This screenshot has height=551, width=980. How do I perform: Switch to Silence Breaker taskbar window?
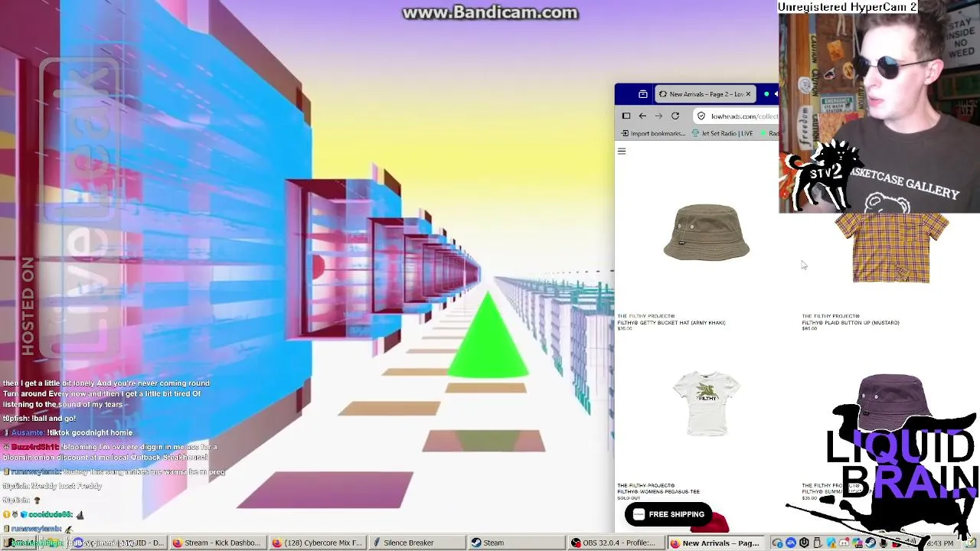(x=418, y=543)
